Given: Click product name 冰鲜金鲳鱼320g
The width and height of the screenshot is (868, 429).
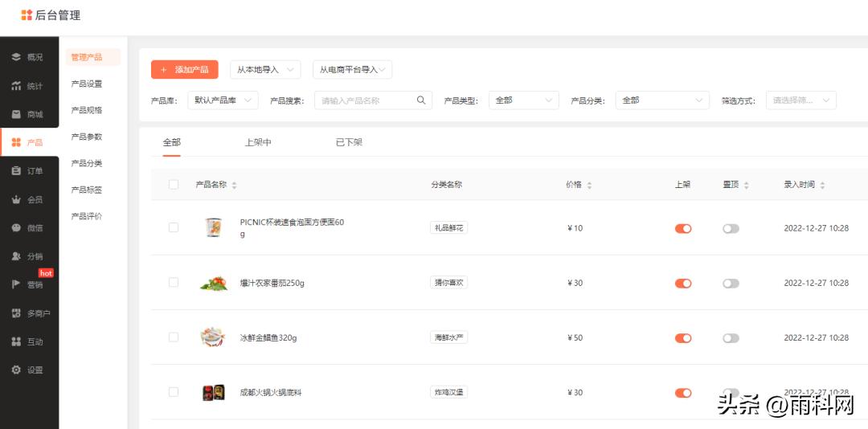Looking at the screenshot, I should [268, 337].
